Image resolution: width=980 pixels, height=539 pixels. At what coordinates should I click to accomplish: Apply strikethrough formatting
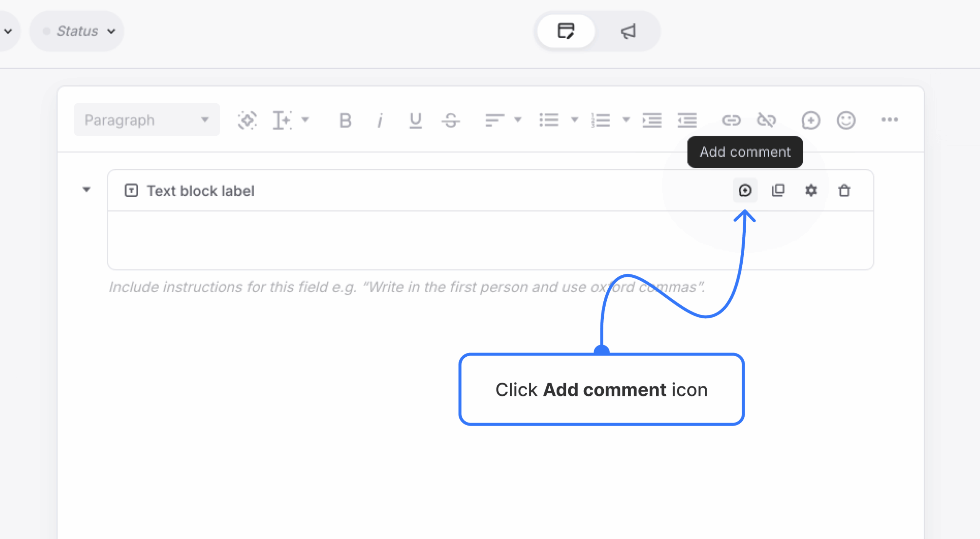pyautogui.click(x=451, y=120)
